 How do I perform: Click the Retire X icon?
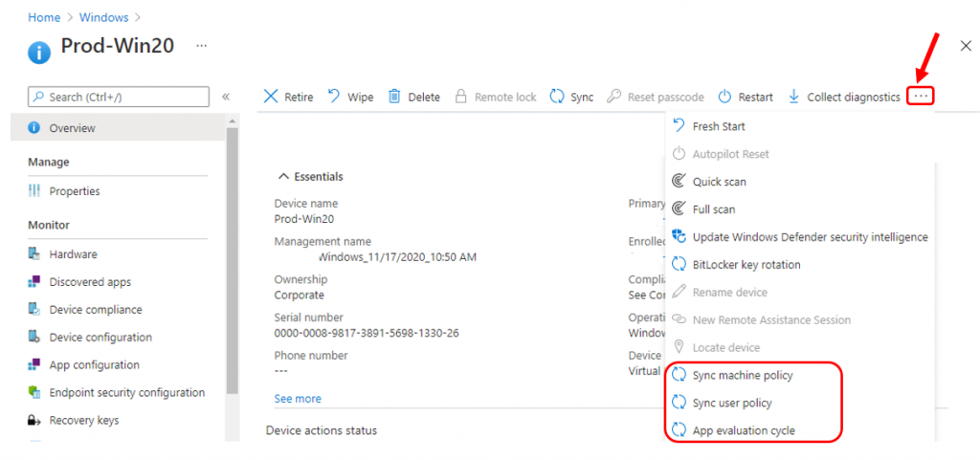(x=271, y=97)
